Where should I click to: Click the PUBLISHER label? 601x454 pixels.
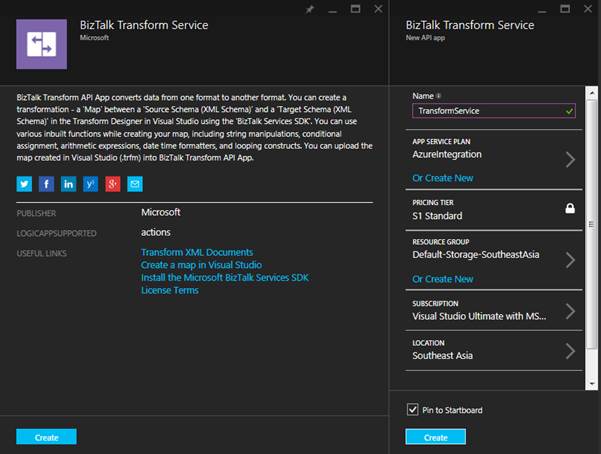tap(36, 213)
